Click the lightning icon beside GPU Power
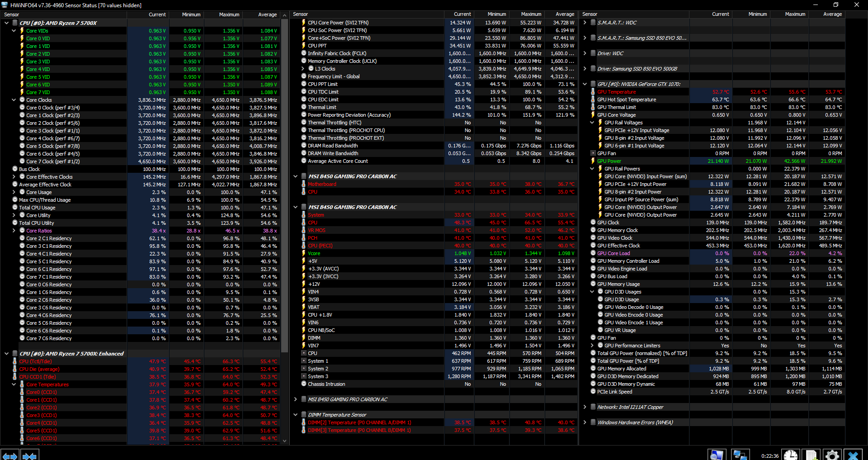The height and width of the screenshot is (460, 868). (x=593, y=161)
